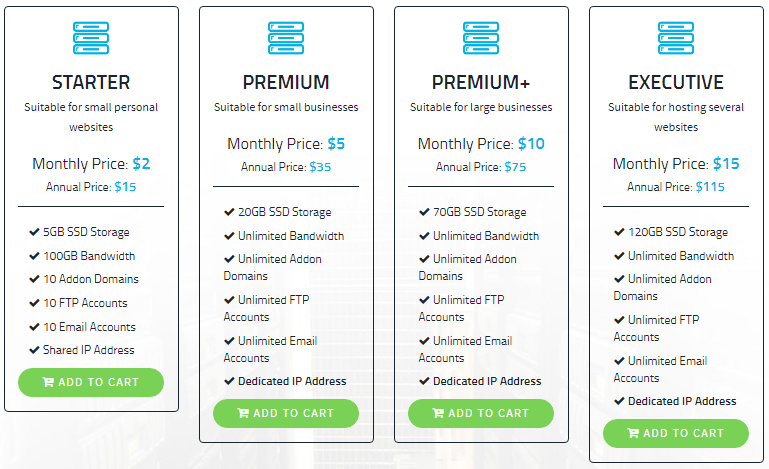This screenshot has height=469, width=769.
Task: Select the STARTER plan heading
Action: tap(91, 82)
